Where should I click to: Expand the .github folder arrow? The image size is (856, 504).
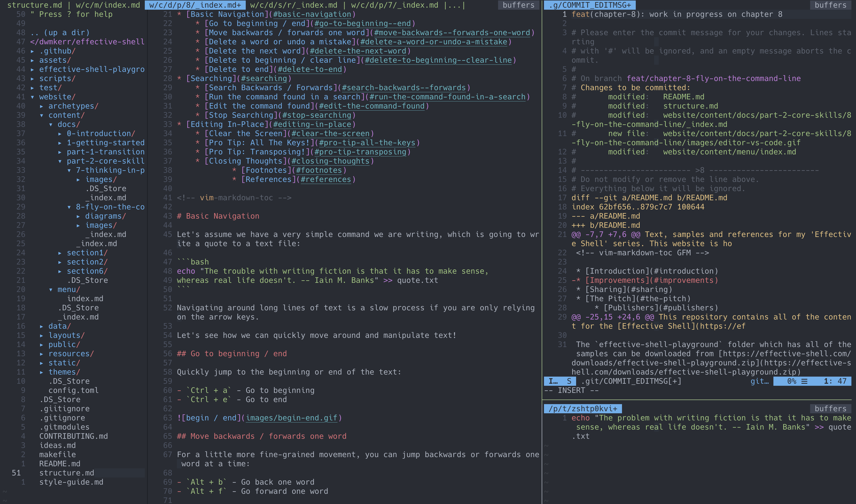(32, 51)
